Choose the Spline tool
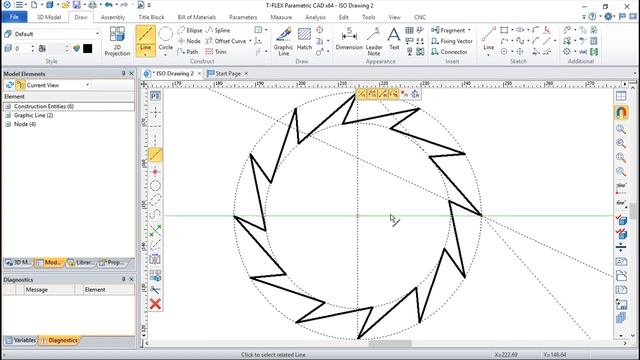The image size is (640, 360). pos(218,30)
